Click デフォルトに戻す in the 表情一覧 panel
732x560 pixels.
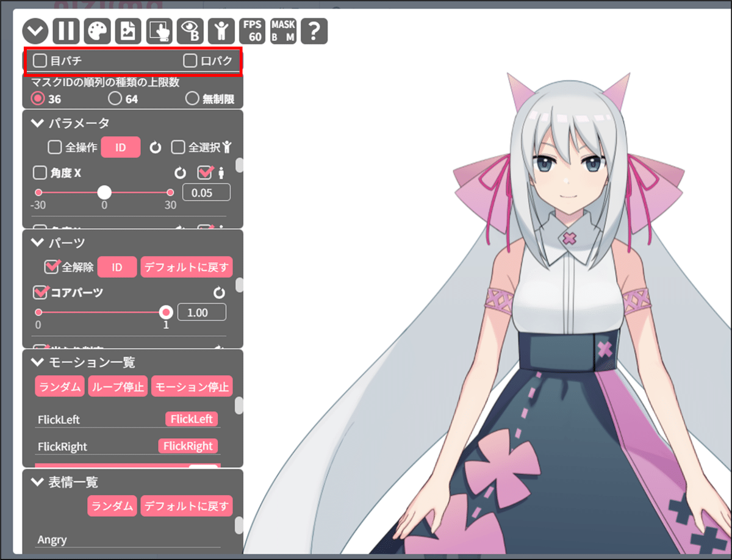coord(187,506)
